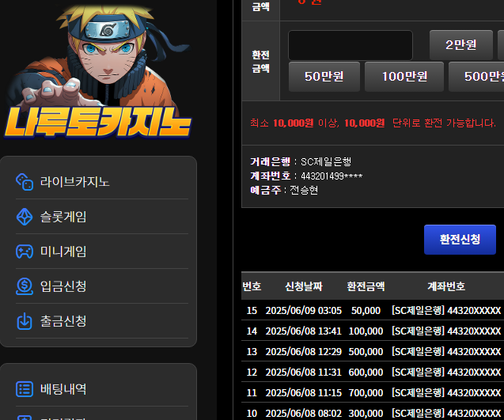This screenshot has height=420, width=504.
Task: Click the live casino dice icon
Action: click(x=25, y=182)
